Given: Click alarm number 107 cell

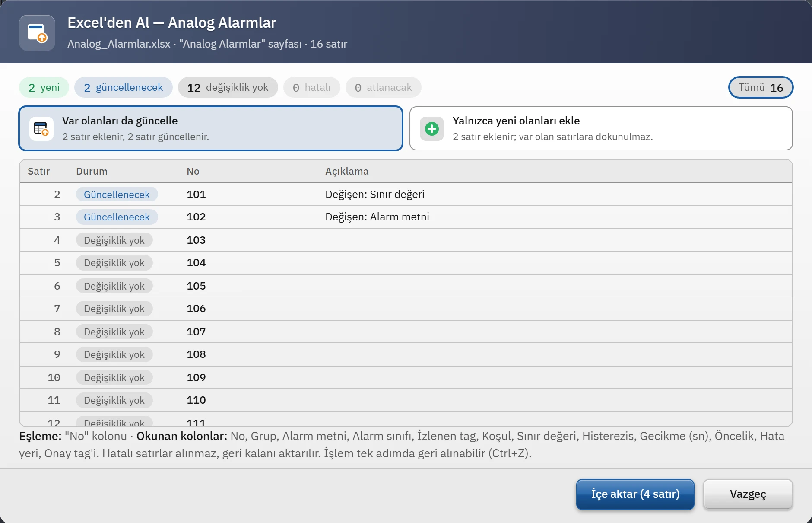Looking at the screenshot, I should coord(196,332).
